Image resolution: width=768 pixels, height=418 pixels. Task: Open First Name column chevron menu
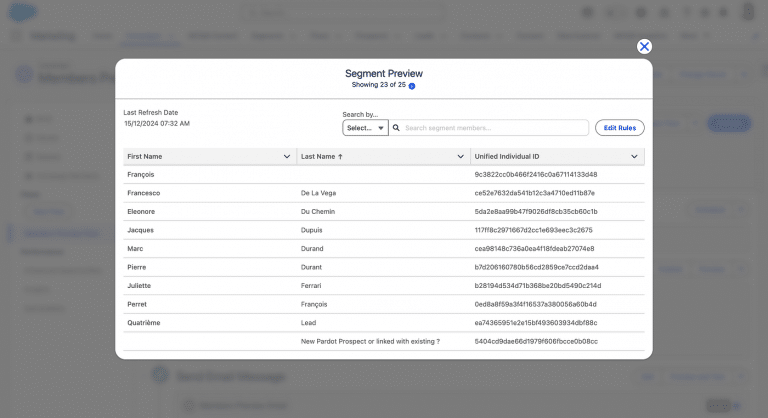(x=287, y=157)
